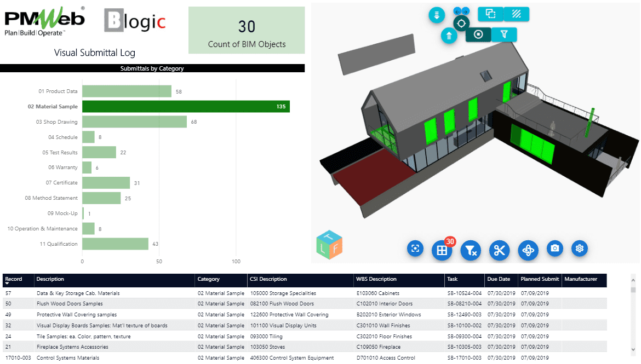Click the PMWeb logo

point(44,22)
